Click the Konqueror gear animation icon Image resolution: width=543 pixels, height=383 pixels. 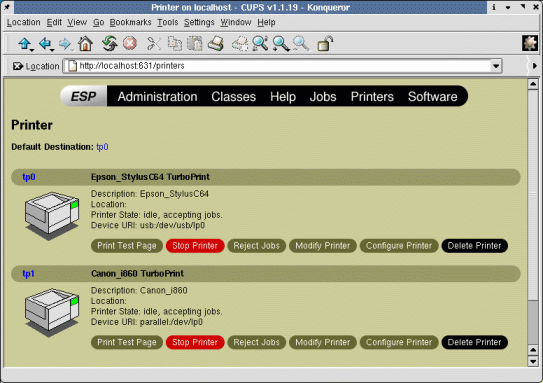click(x=530, y=44)
